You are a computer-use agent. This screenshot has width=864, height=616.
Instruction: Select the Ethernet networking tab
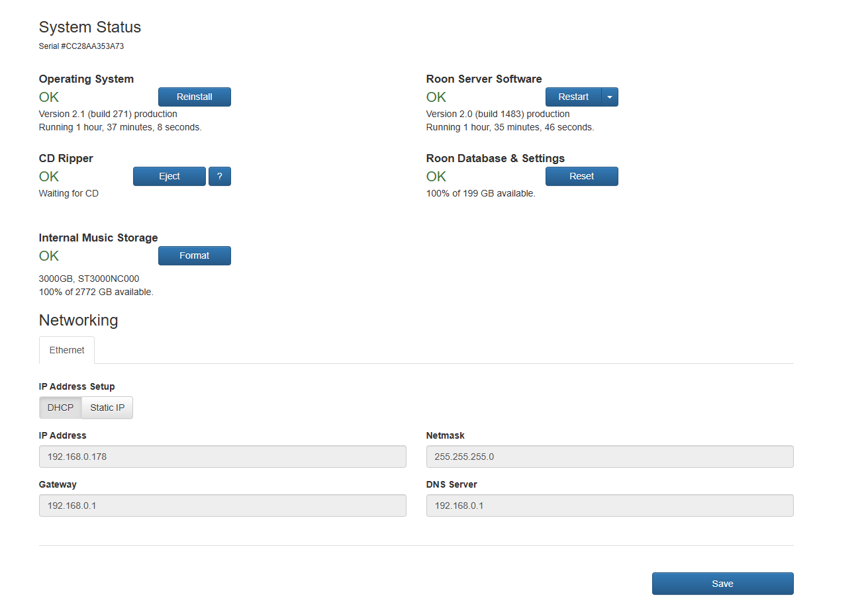[67, 350]
